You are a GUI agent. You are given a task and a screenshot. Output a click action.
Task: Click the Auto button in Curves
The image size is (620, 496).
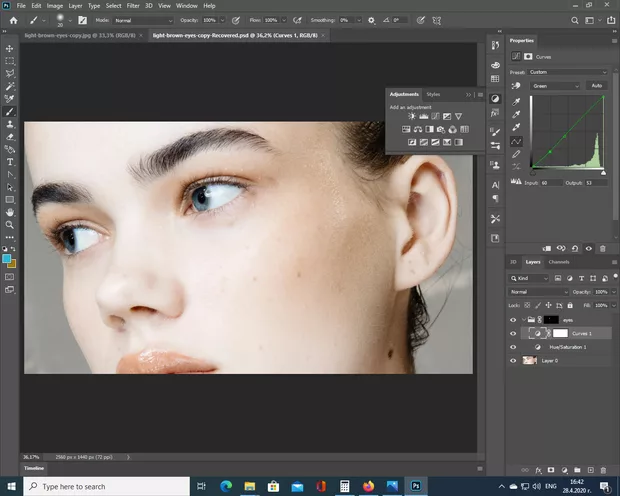(x=596, y=86)
